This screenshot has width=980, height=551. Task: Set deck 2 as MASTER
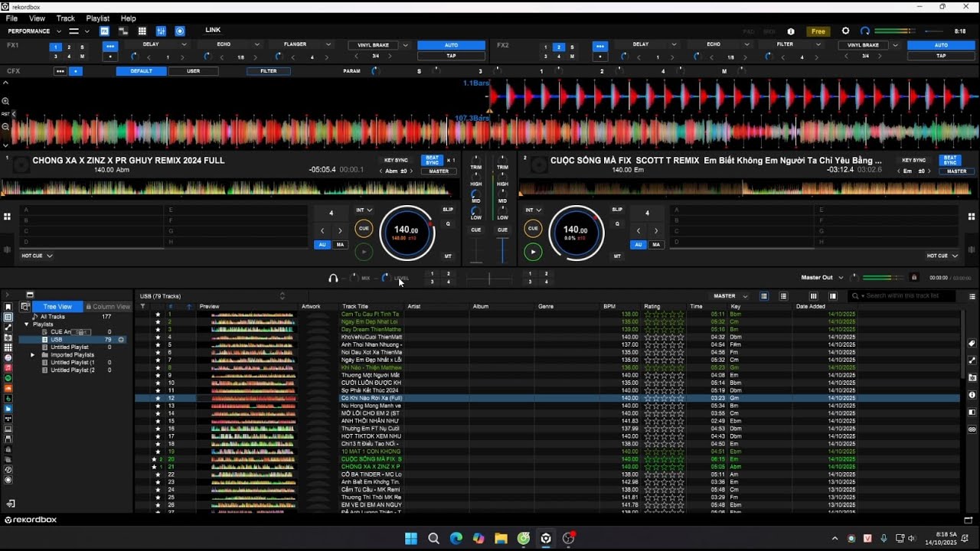(957, 171)
